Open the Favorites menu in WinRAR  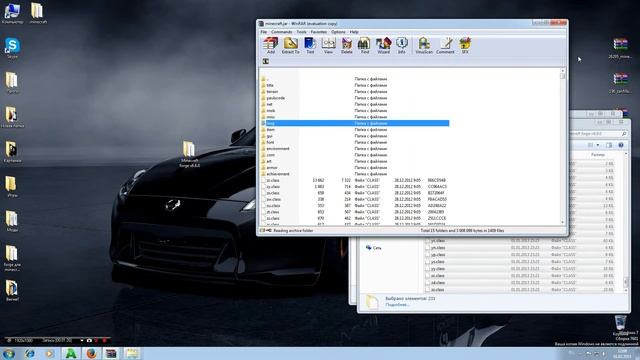(319, 32)
